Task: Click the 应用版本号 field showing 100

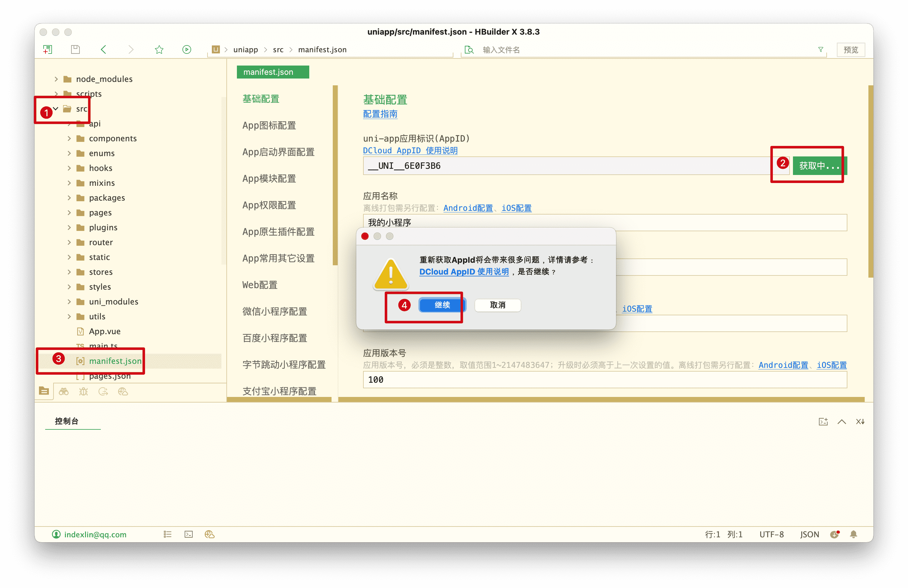Action: coord(605,380)
